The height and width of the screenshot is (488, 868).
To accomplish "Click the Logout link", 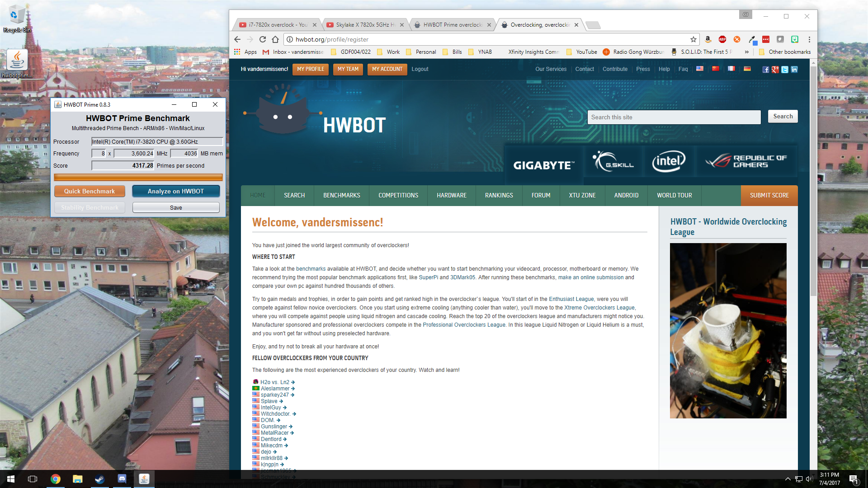I will 420,69.
